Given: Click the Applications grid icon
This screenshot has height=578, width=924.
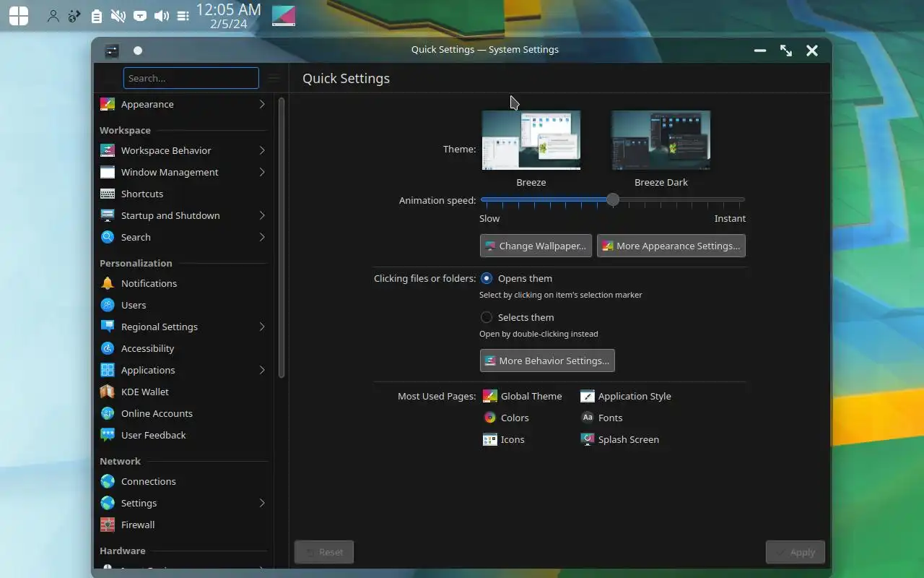Looking at the screenshot, I should [x=108, y=370].
